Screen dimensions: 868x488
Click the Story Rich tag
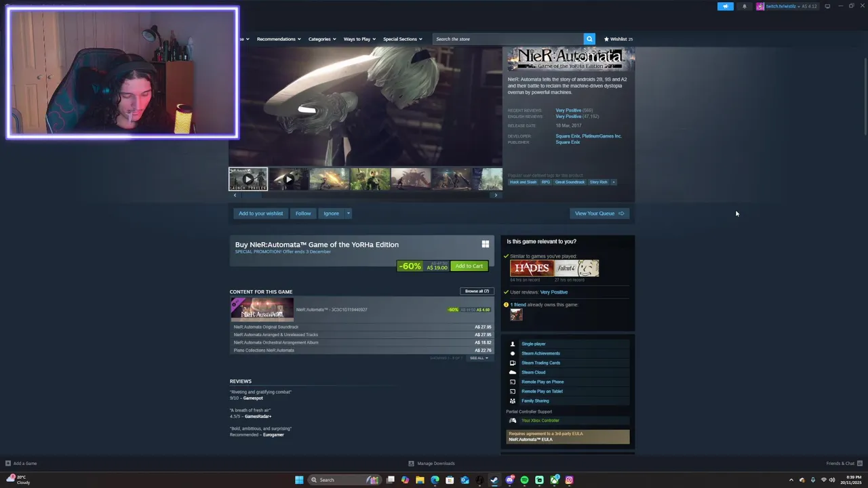(599, 182)
